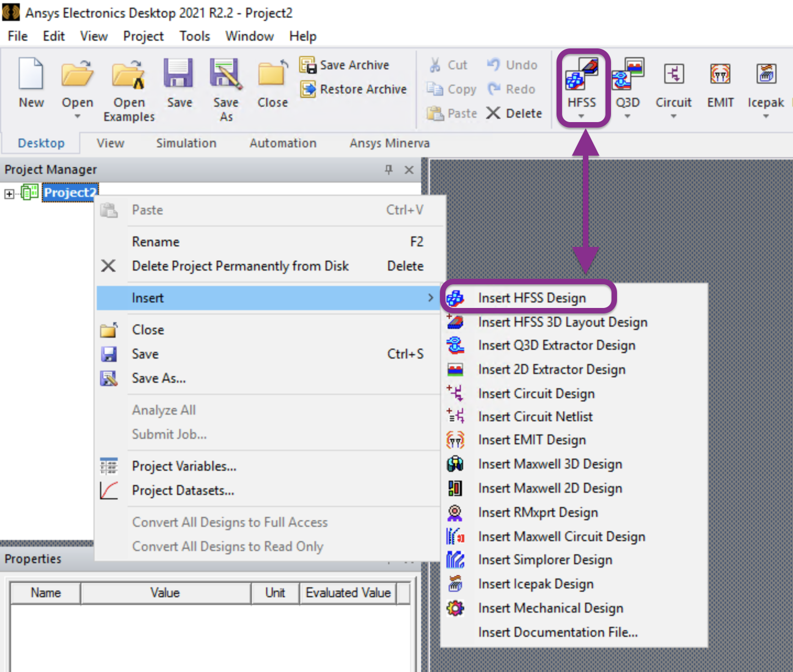Select Insert HFSS 3D Layout Design
This screenshot has width=793, height=672.
pos(574,322)
